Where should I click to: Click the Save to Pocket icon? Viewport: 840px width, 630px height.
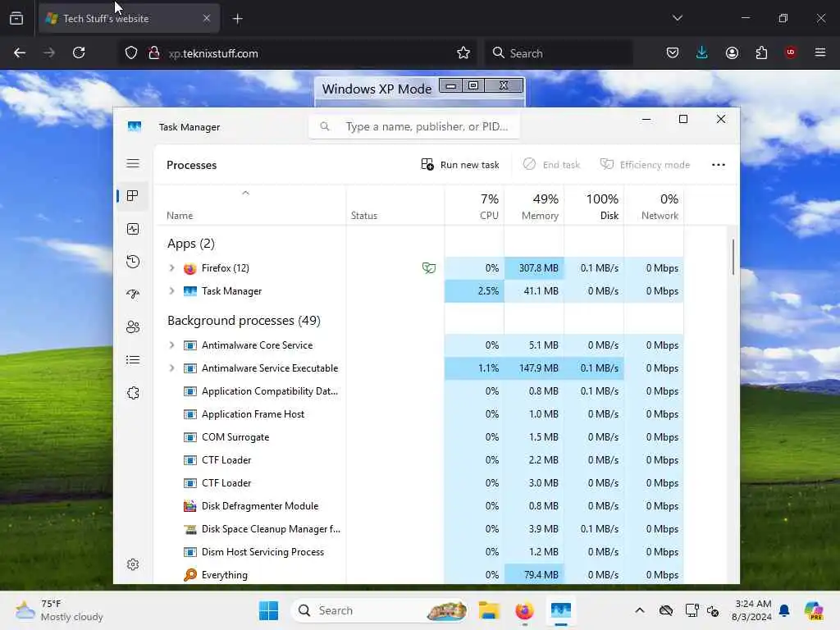673,52
